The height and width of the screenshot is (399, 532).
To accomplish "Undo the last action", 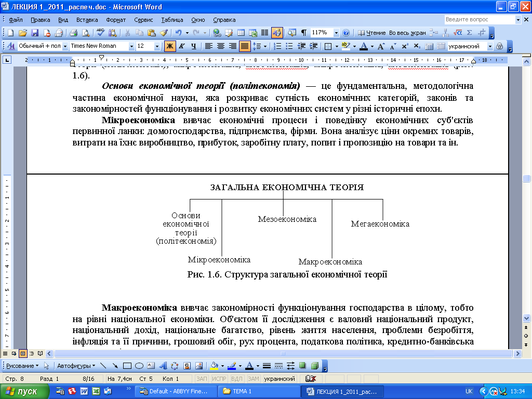I will pos(179,33).
